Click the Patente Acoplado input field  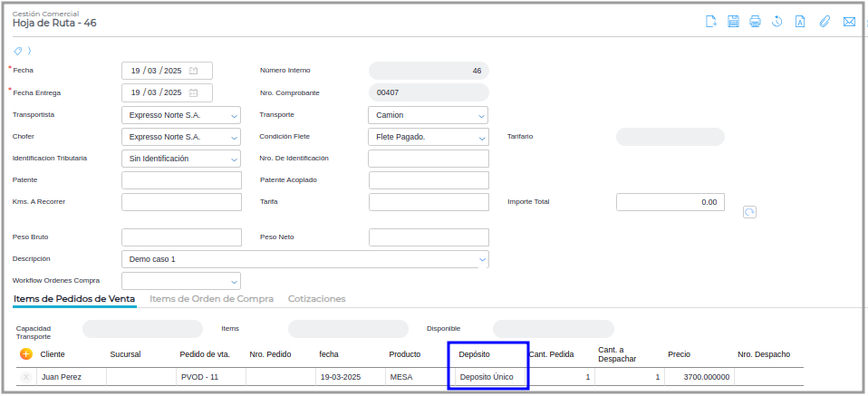(429, 180)
